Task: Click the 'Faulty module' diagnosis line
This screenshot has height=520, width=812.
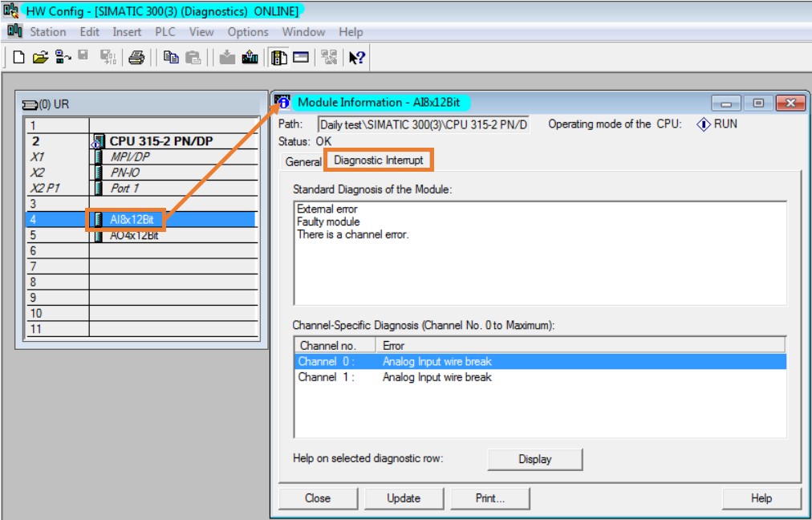Action: coord(328,221)
